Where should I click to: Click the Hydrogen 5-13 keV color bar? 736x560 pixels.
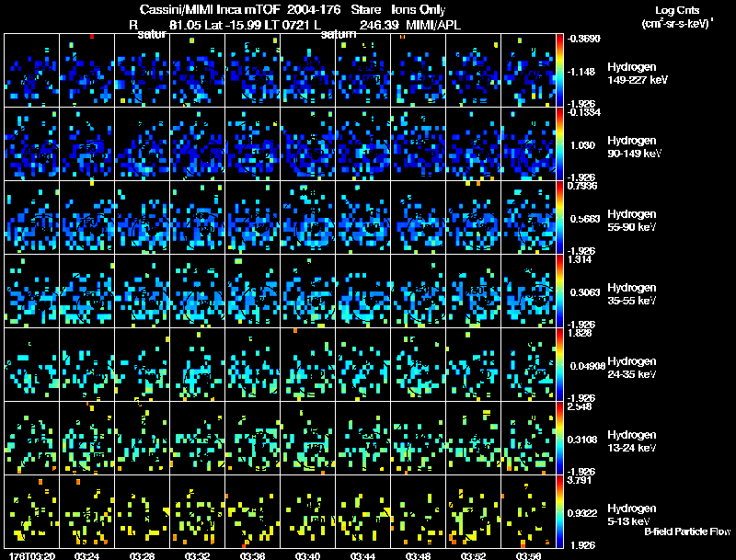tap(559, 512)
